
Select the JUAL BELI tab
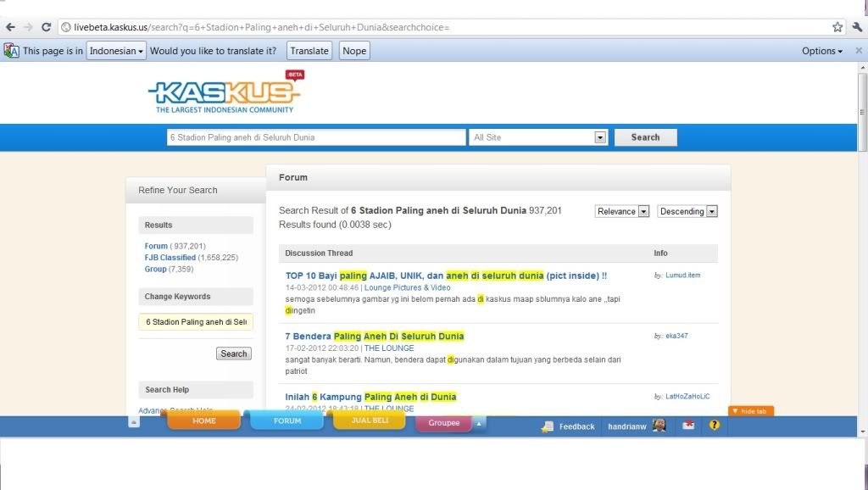pyautogui.click(x=370, y=420)
